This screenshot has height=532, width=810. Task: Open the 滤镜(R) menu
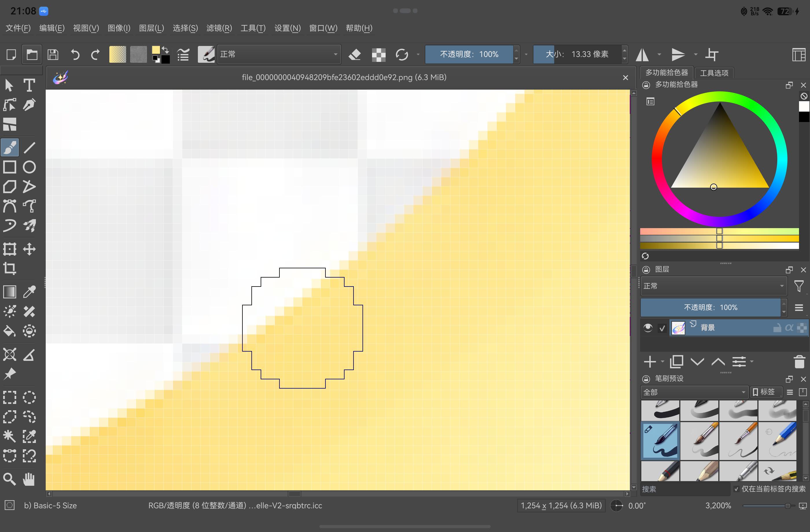(x=219, y=28)
